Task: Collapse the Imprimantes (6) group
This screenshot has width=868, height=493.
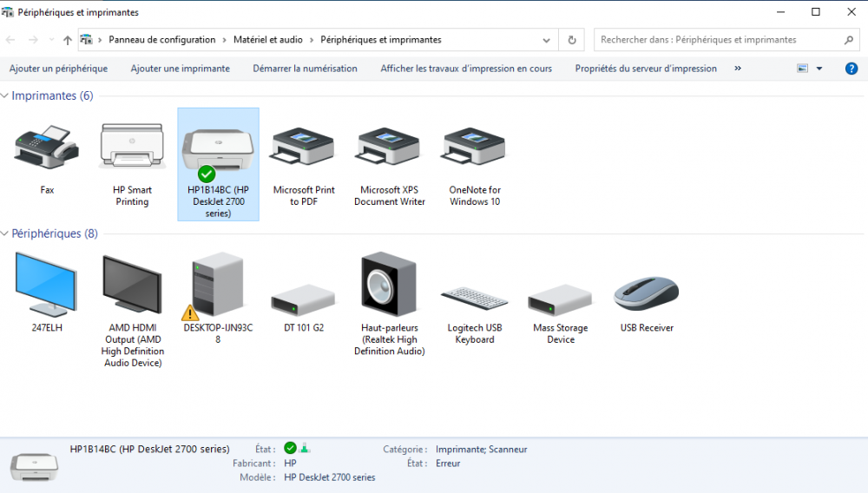Action: pyautogui.click(x=5, y=96)
